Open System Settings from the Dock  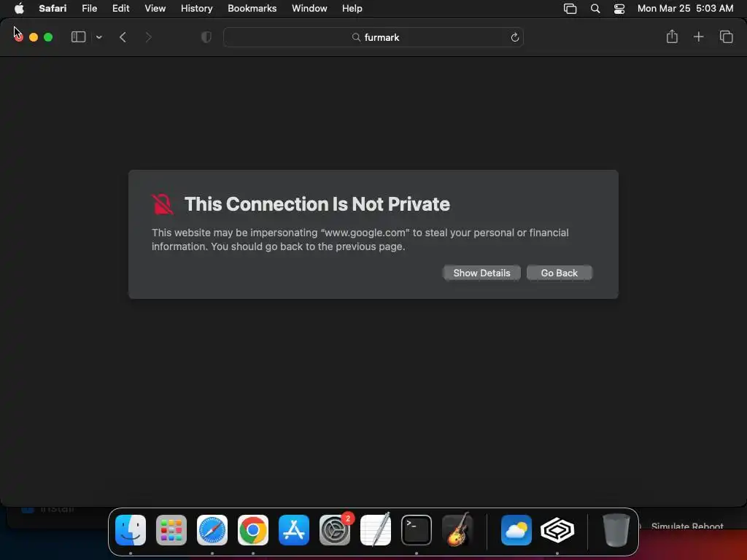(x=335, y=529)
